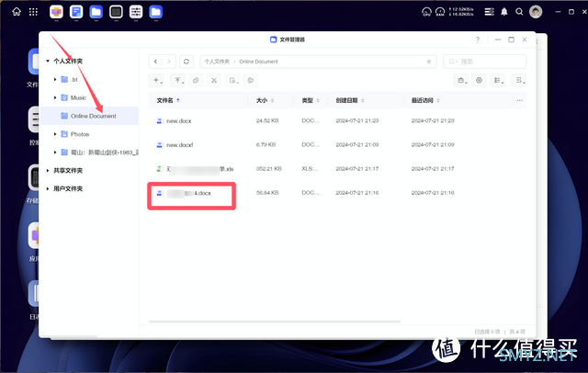Click the column options ellipsis
Image resolution: width=588 pixels, height=373 pixels.
[x=519, y=100]
